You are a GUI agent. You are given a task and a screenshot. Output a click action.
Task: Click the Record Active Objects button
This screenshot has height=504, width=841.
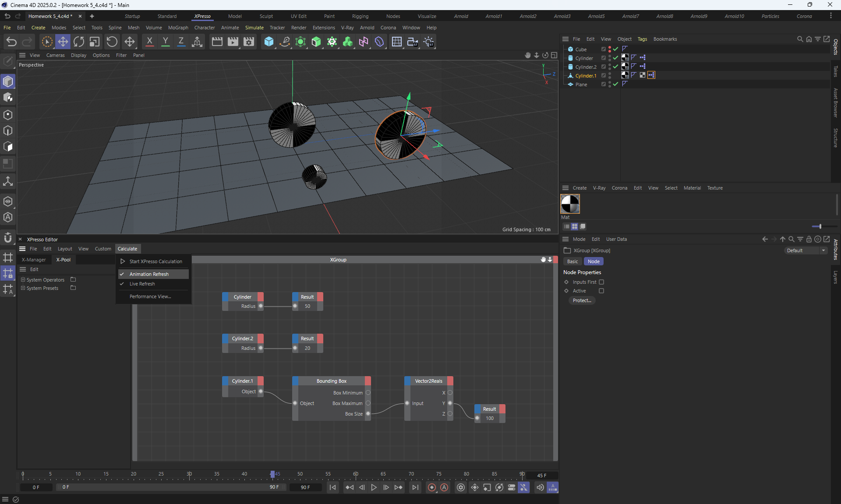click(x=432, y=487)
